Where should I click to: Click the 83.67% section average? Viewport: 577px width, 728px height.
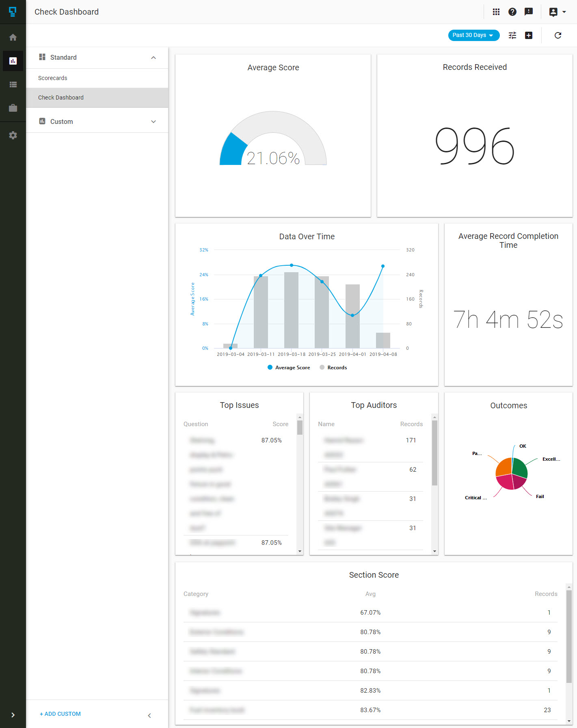point(370,710)
